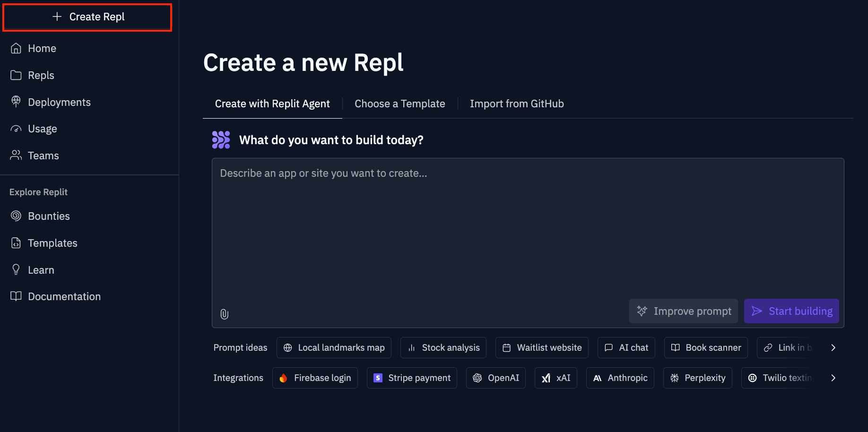
Task: Switch to Create with Replit Agent tab
Action: (272, 104)
